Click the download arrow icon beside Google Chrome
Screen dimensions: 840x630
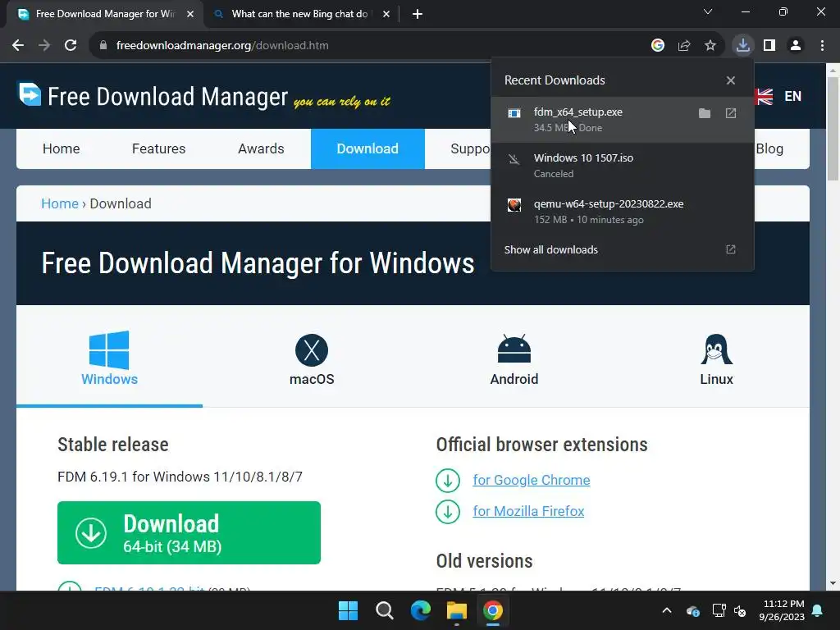[448, 480]
